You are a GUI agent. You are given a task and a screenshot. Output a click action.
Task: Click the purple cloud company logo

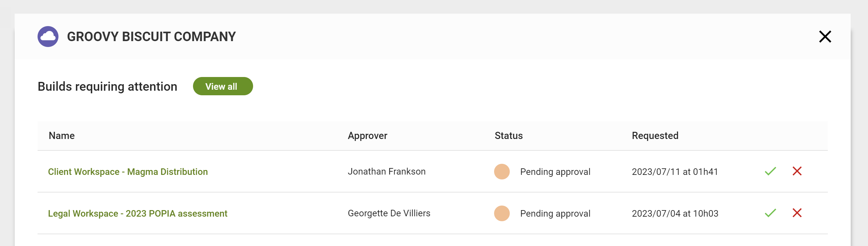(x=48, y=36)
